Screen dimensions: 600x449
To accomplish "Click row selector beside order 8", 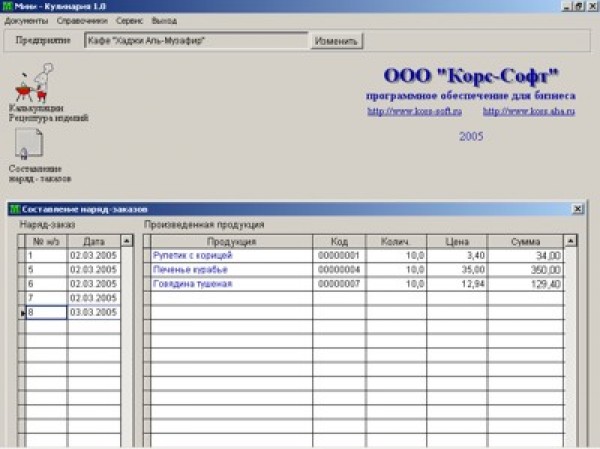I will coord(21,312).
